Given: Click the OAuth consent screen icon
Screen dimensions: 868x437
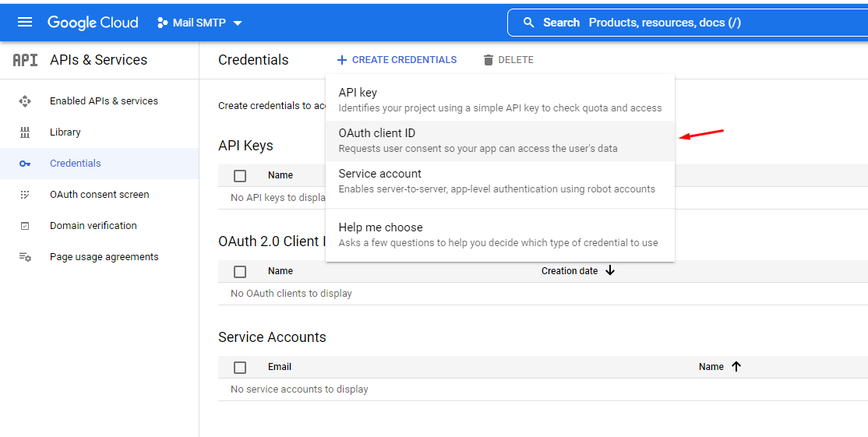Looking at the screenshot, I should (x=25, y=195).
